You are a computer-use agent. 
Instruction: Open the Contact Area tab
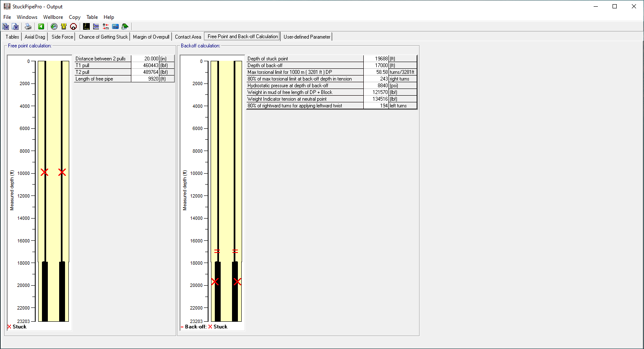188,37
